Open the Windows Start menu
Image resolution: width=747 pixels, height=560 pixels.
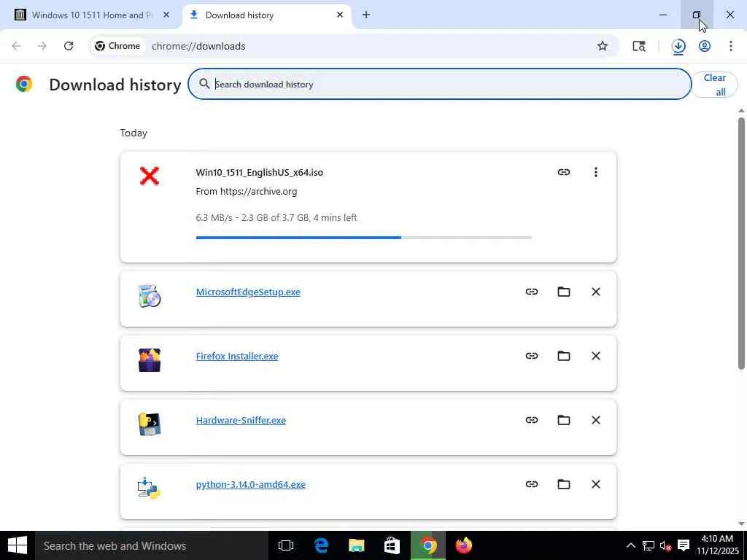pyautogui.click(x=18, y=545)
